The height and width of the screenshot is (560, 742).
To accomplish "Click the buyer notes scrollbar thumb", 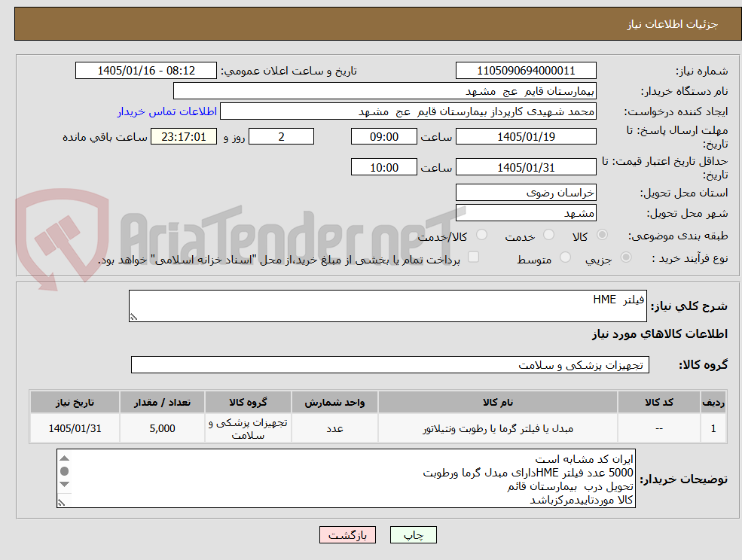I will [65, 471].
